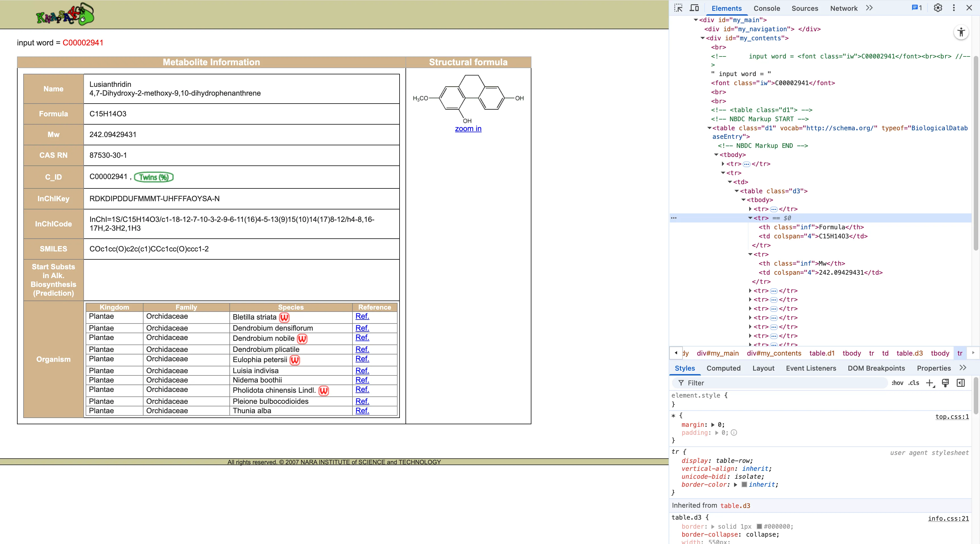The image size is (980, 544).
Task: Click the Wikipedia icon next to Bletilla striata
Action: pos(284,318)
